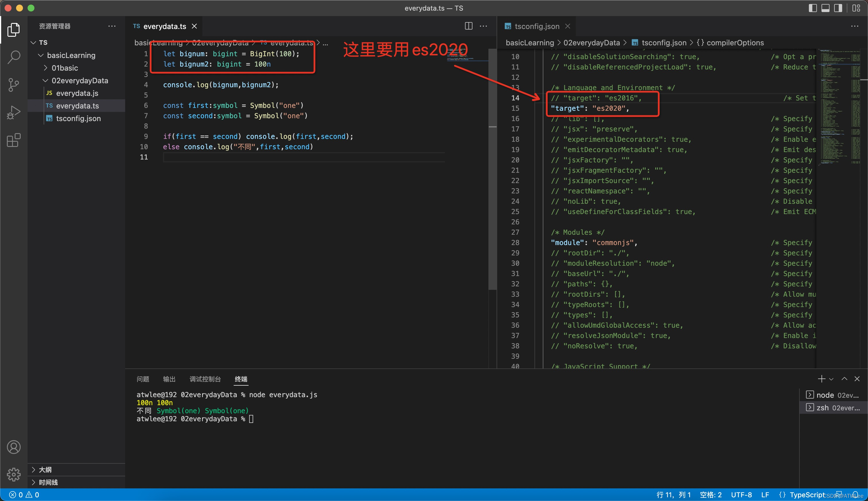
Task: Switch to the 问题 problems tab
Action: point(143,379)
